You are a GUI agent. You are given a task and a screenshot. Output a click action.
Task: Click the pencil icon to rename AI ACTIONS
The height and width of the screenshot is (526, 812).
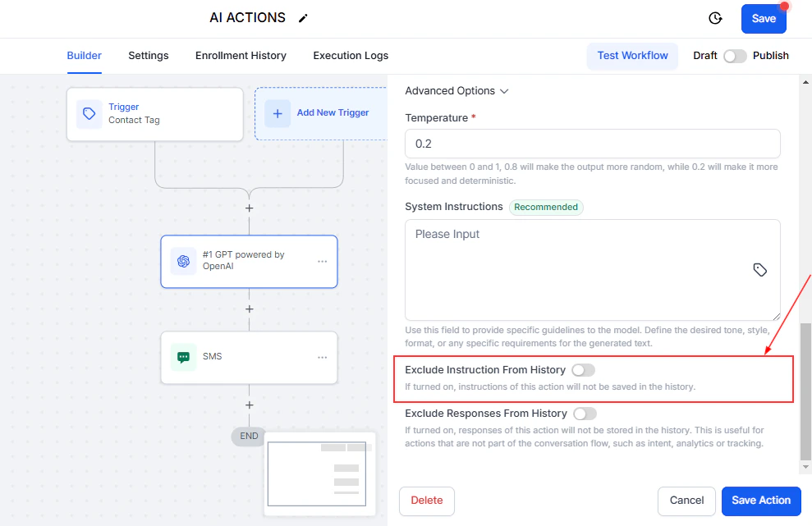point(303,17)
